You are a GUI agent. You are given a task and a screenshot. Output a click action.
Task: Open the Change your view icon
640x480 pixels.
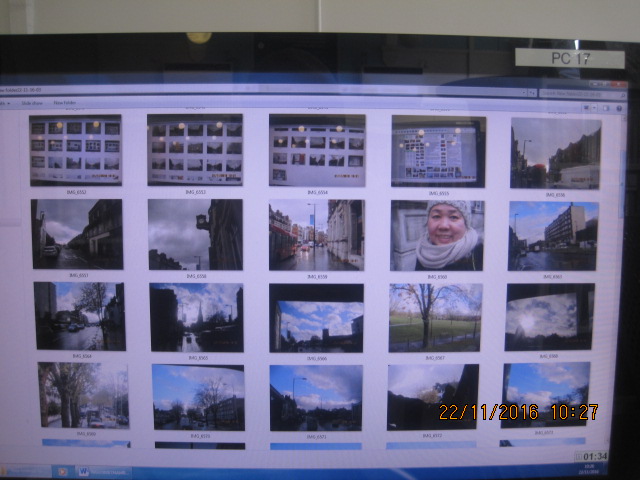tap(587, 108)
